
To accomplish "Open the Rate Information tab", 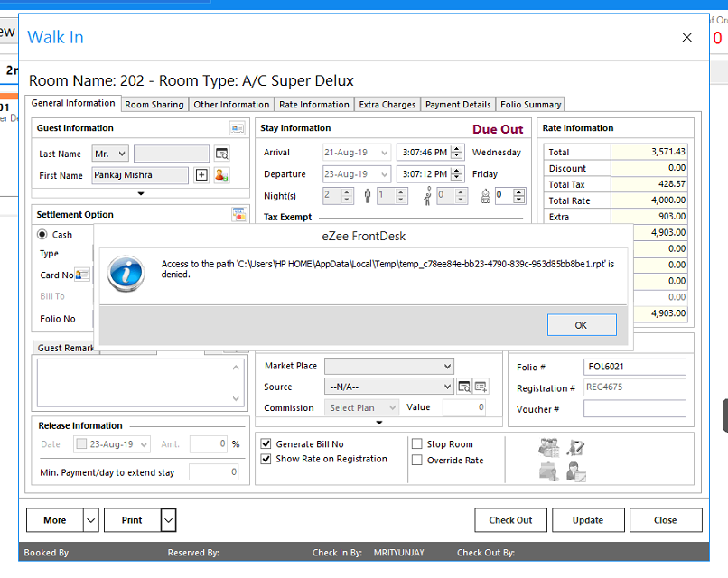I will pos(313,105).
